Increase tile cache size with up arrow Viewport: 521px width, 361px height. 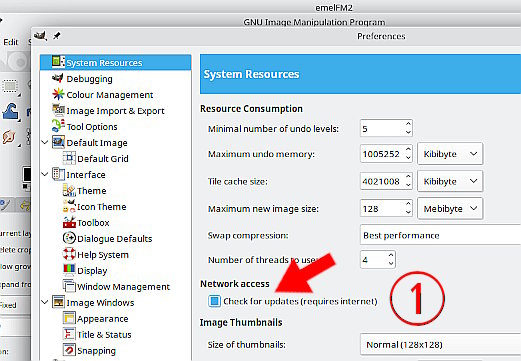point(408,176)
